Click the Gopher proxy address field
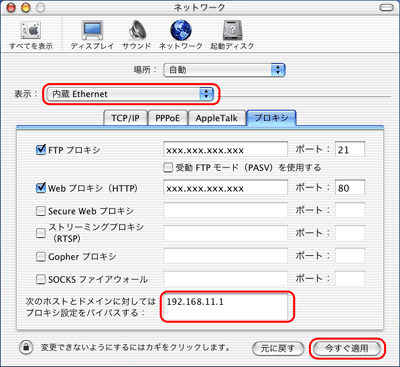This screenshot has width=400, height=367. tap(225, 256)
